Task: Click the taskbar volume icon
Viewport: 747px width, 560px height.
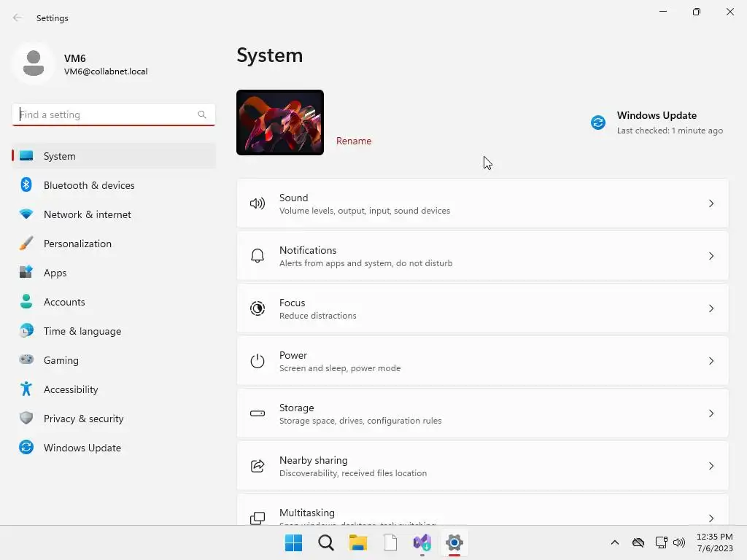Action: pyautogui.click(x=679, y=542)
